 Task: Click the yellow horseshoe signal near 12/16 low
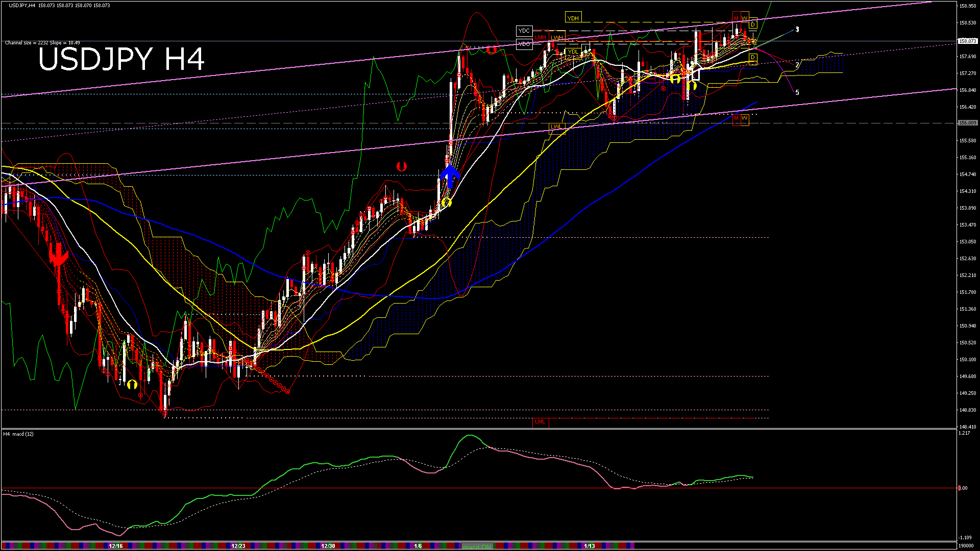click(x=132, y=384)
